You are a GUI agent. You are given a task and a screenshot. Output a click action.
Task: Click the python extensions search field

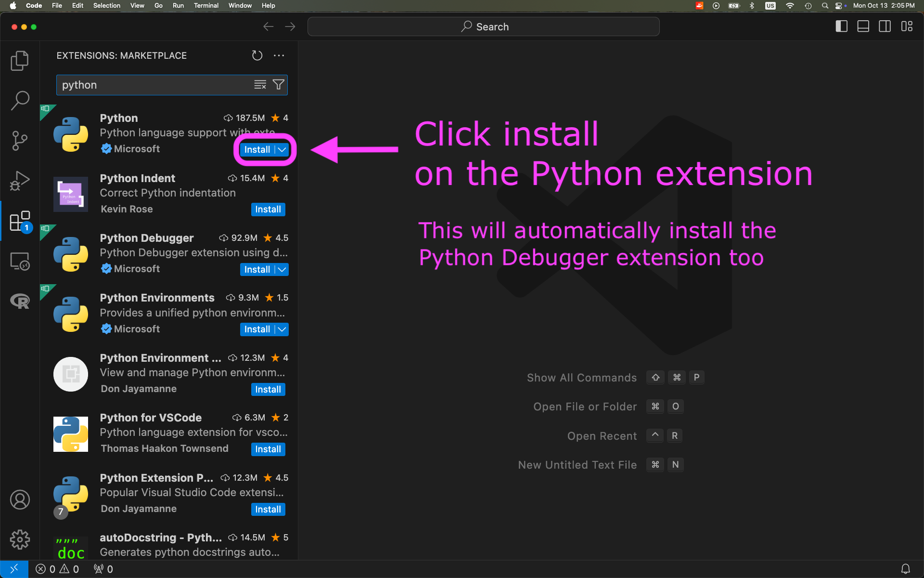[154, 85]
